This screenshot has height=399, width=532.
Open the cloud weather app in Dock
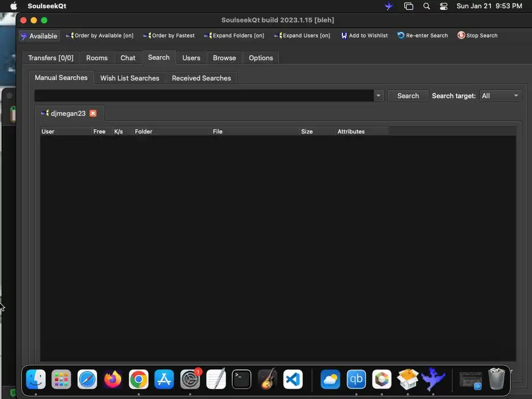pyautogui.click(x=330, y=379)
